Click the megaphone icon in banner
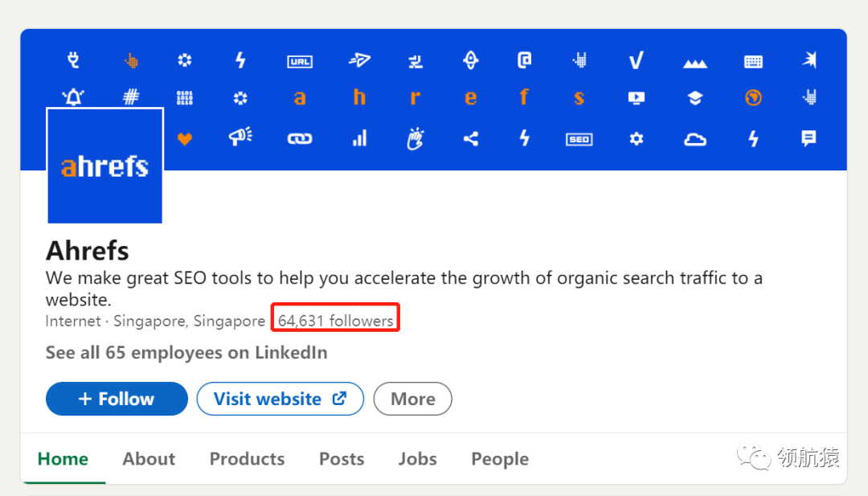Image resolution: width=868 pixels, height=496 pixels. tap(240, 137)
